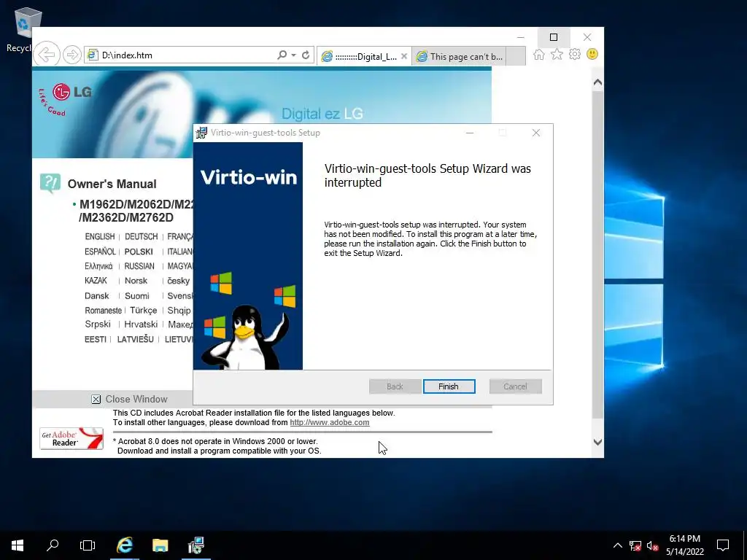Select the Ελληνικά manual link
Screen dimensions: 747x560
(98, 266)
